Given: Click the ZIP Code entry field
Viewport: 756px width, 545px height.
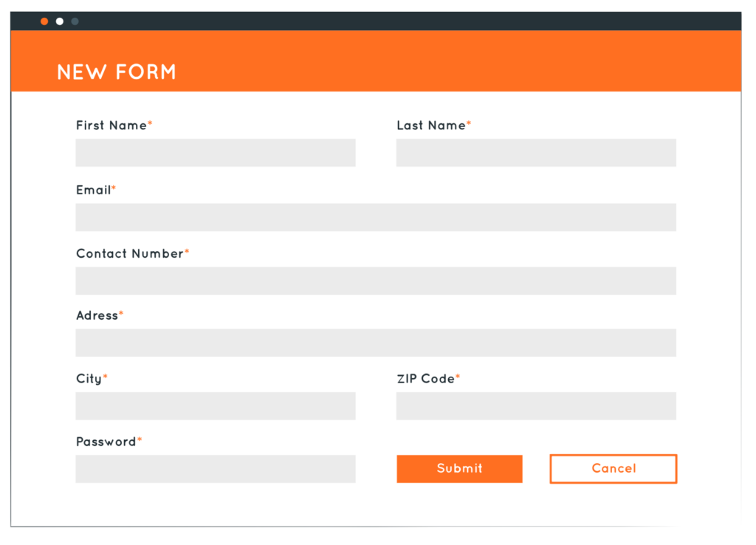Looking at the screenshot, I should pyautogui.click(x=536, y=406).
